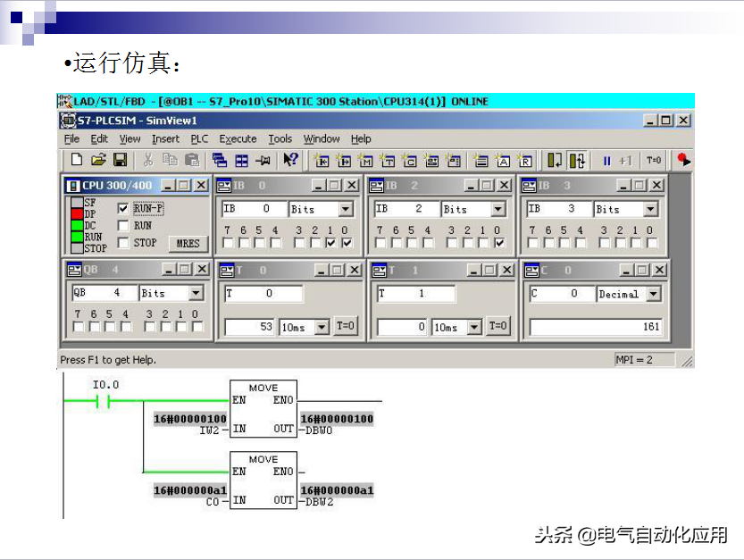Image resolution: width=744 pixels, height=560 pixels.
Task: Open a saved simulation via folder icon
Action: (x=98, y=160)
